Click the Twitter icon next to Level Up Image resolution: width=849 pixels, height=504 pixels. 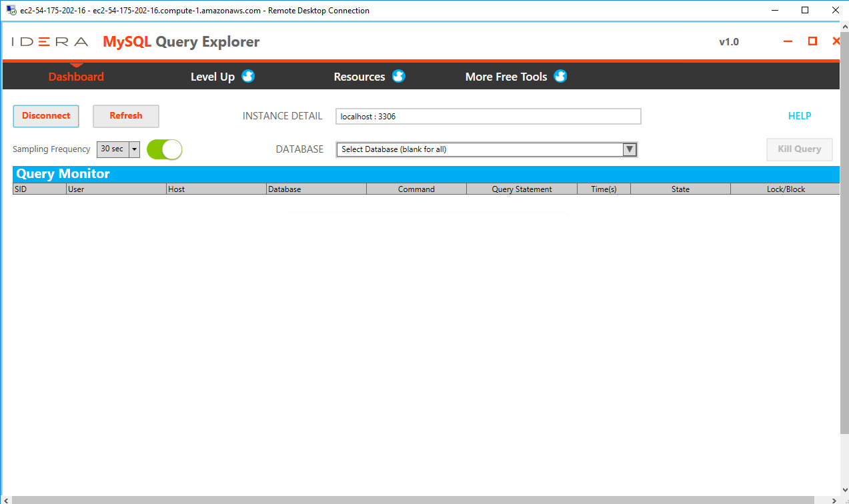pyautogui.click(x=247, y=76)
